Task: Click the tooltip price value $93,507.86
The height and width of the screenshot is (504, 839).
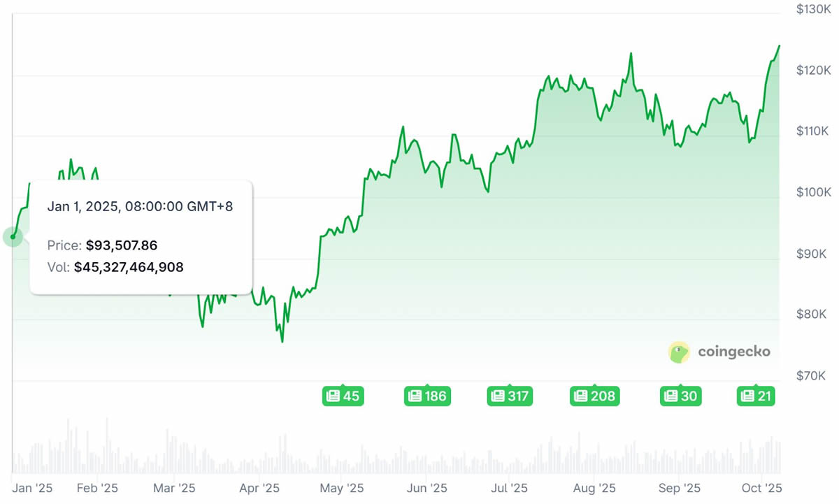Action: 122,245
